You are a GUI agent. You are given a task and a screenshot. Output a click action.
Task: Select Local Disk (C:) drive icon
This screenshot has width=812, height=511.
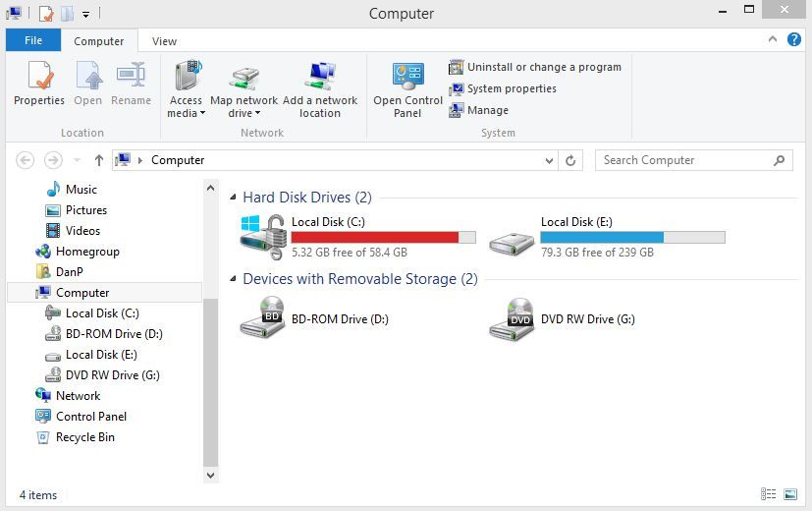(262, 235)
